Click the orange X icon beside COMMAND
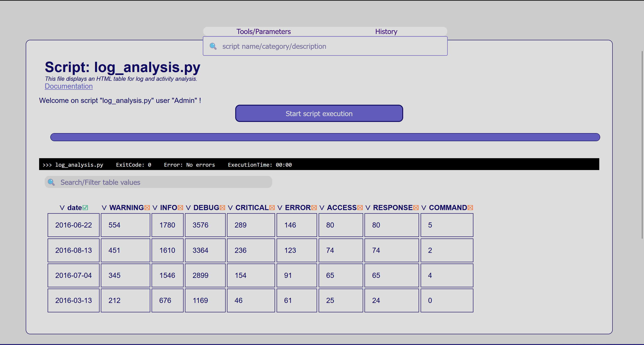Image resolution: width=644 pixels, height=345 pixels. pos(470,208)
